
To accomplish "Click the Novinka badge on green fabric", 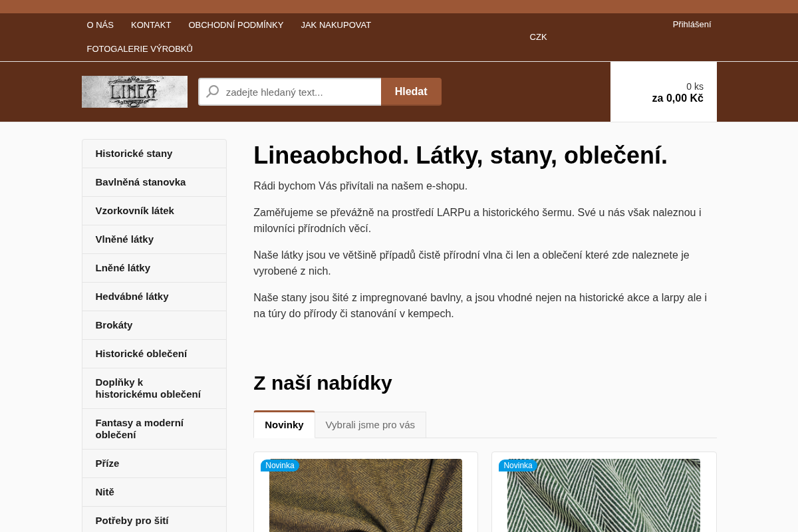I will 517,465.
